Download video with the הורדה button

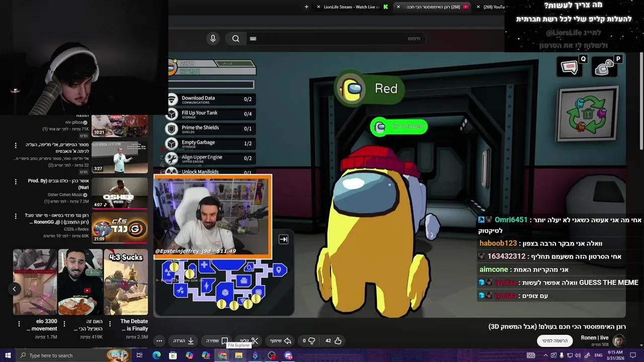[184, 340]
